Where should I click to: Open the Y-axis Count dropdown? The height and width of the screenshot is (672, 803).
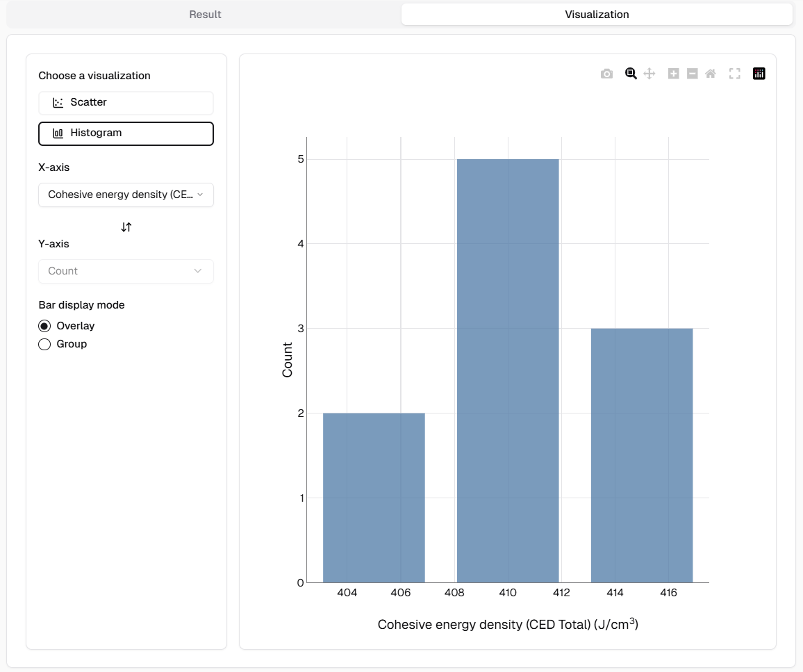pyautogui.click(x=126, y=271)
